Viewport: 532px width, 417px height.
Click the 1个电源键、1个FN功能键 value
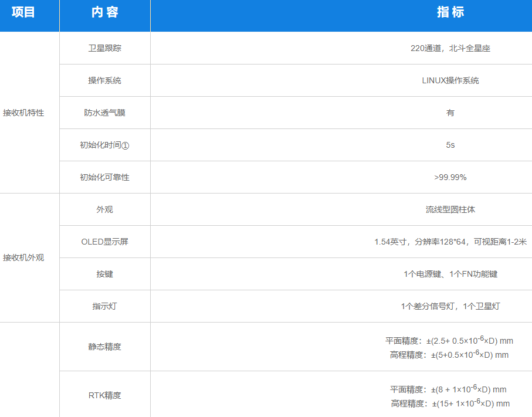(450, 274)
